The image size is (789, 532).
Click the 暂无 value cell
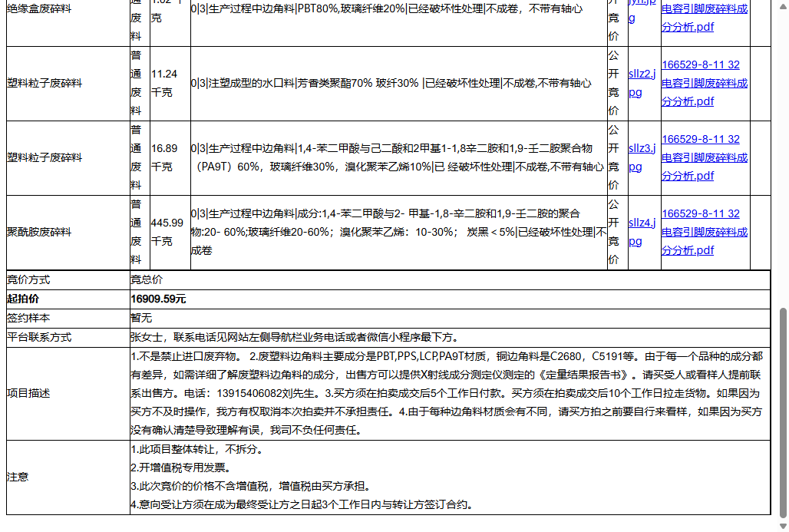[x=450, y=318]
